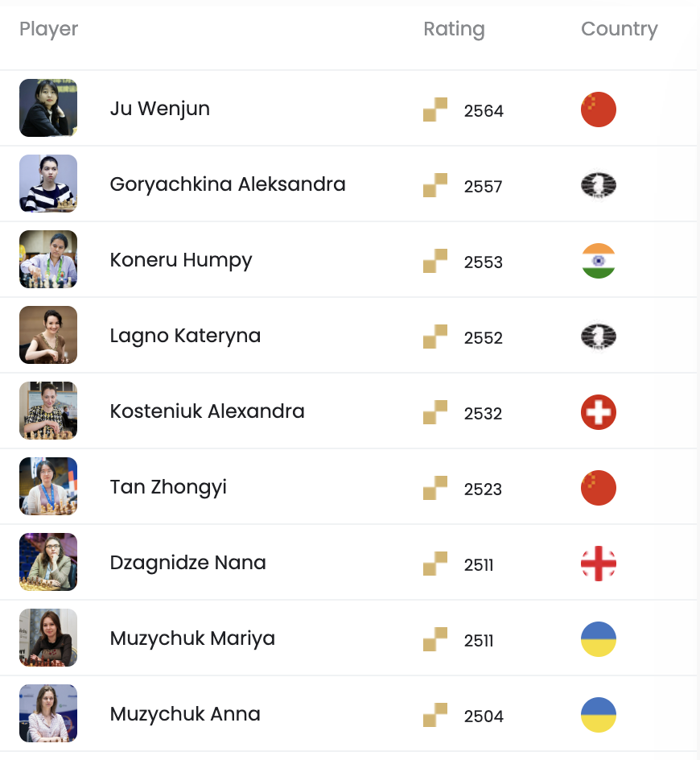Click Tan Zhongyi's photo thumbnail
The image size is (700, 760).
48,485
